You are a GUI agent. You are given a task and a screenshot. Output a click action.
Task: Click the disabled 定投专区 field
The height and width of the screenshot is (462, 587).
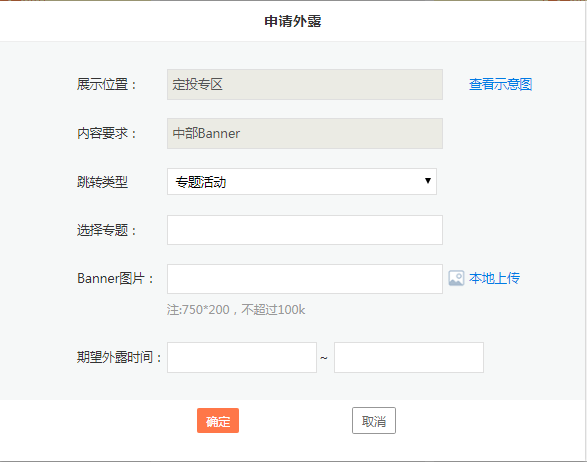tap(305, 85)
